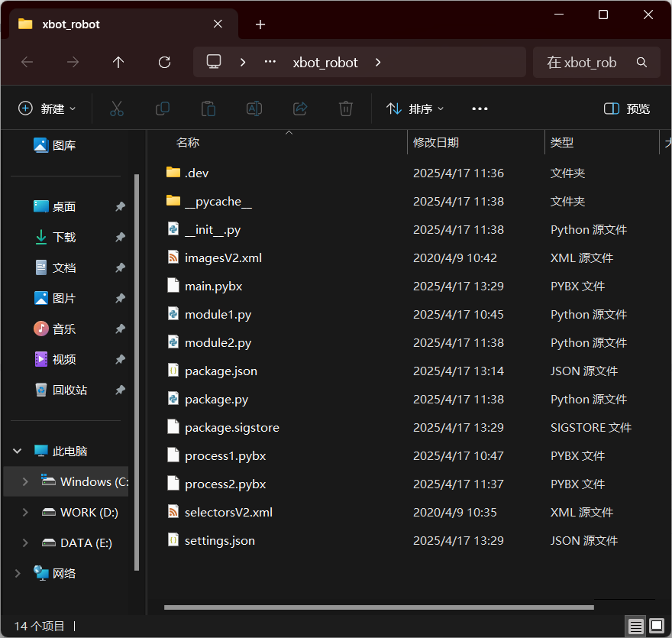Viewport: 672px width, 638px height.
Task: Open the 新建 new item dropdown
Action: [x=47, y=108]
